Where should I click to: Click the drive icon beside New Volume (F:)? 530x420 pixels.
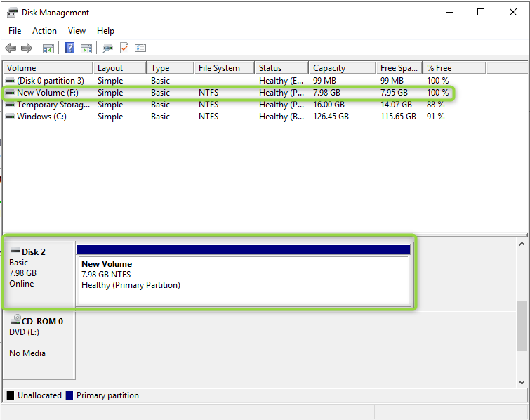coord(11,92)
